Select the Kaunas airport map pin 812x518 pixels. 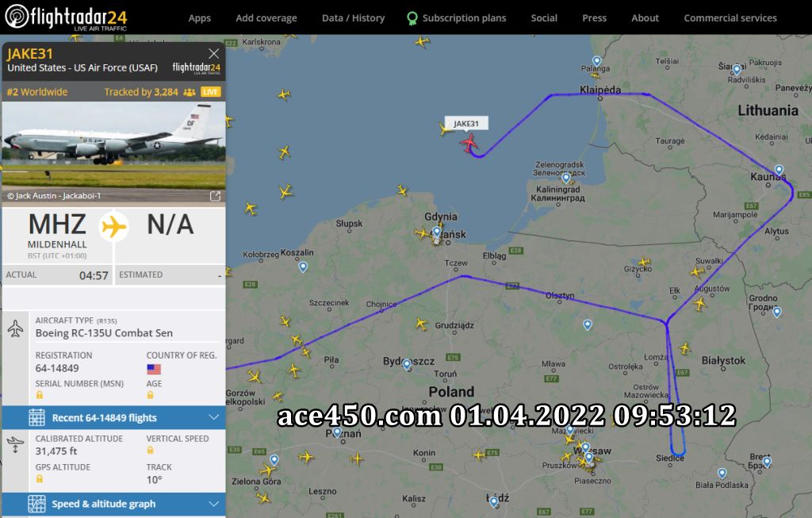coord(779,170)
